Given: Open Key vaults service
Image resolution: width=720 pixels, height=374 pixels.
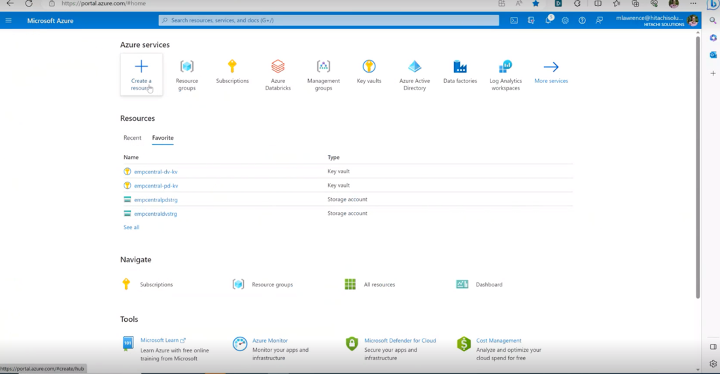Looking at the screenshot, I should [x=369, y=72].
